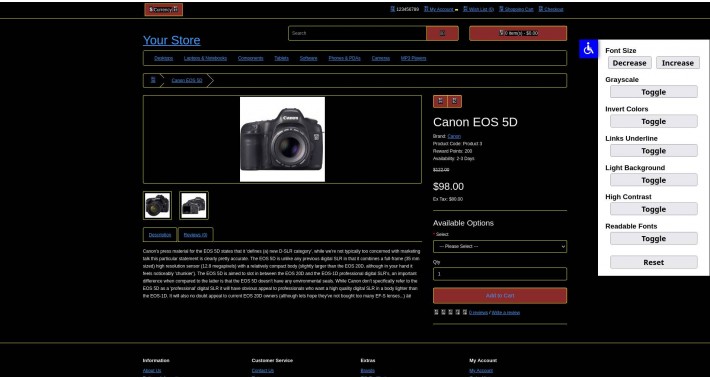Click the Qty input field

(x=499, y=274)
